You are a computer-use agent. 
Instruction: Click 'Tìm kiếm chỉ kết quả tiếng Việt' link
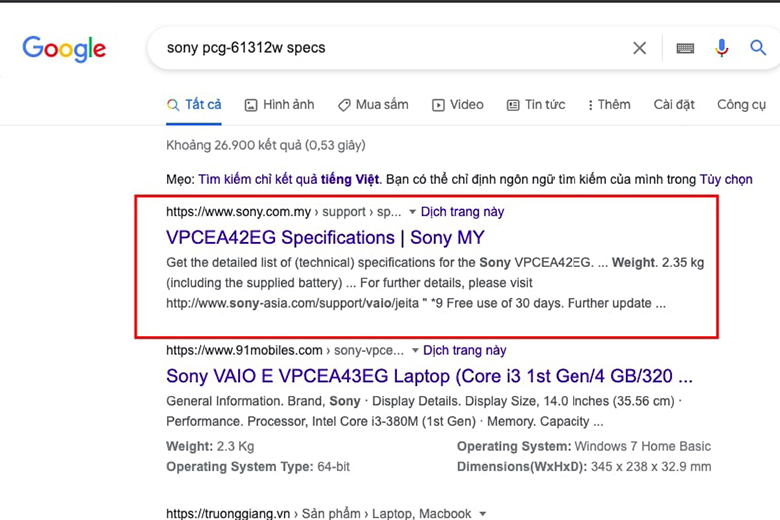289,179
